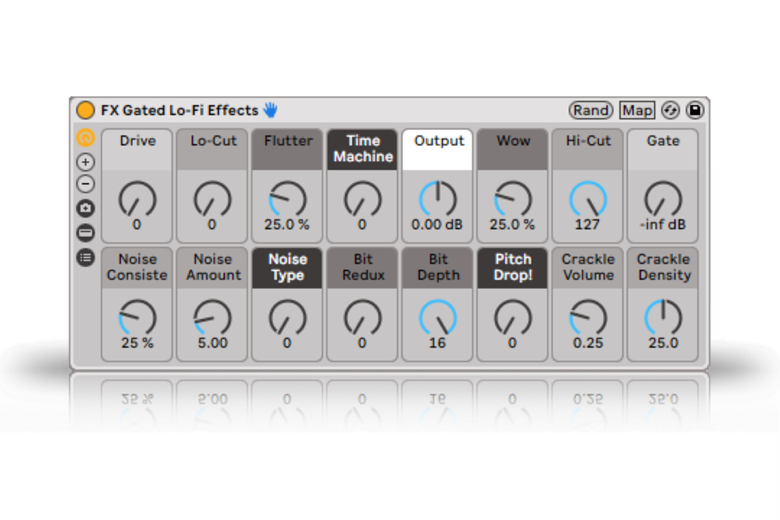The width and height of the screenshot is (780, 520).
Task: Click the 5.00 Noise Amount value
Action: (212, 343)
